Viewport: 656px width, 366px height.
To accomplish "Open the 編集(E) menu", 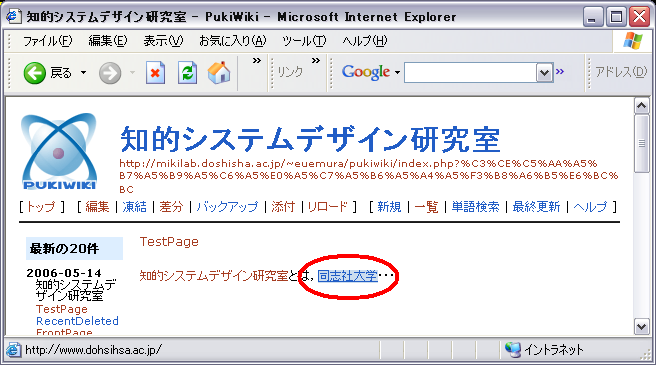I will pyautogui.click(x=108, y=41).
